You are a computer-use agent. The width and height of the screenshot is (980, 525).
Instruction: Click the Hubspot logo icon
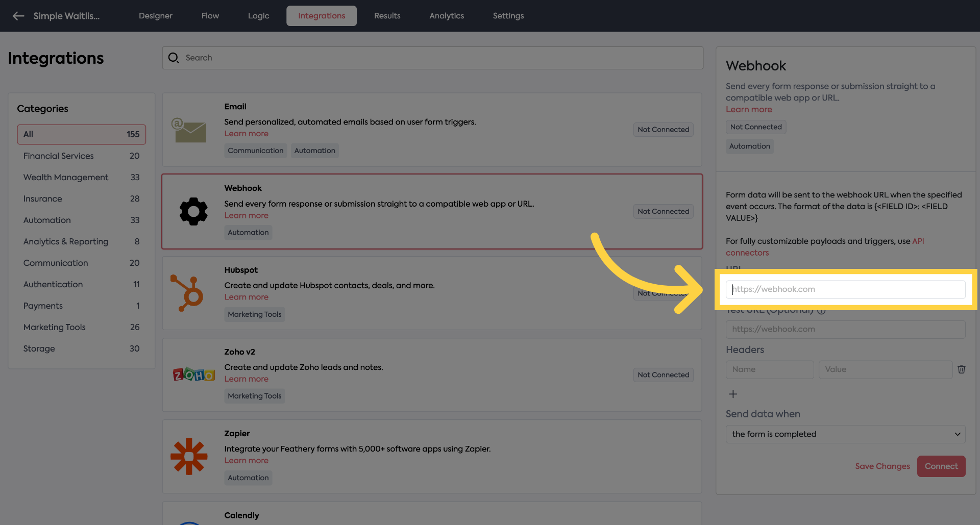(187, 293)
